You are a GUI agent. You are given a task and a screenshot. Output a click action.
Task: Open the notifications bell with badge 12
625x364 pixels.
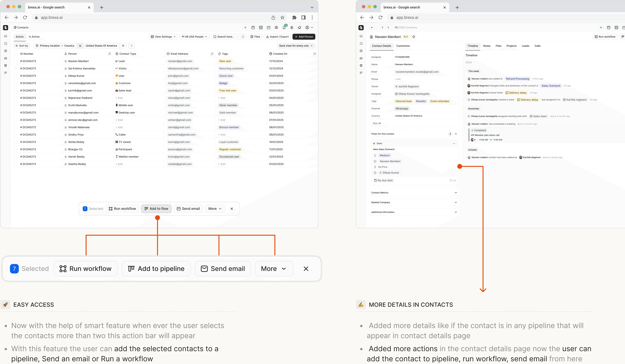click(284, 28)
